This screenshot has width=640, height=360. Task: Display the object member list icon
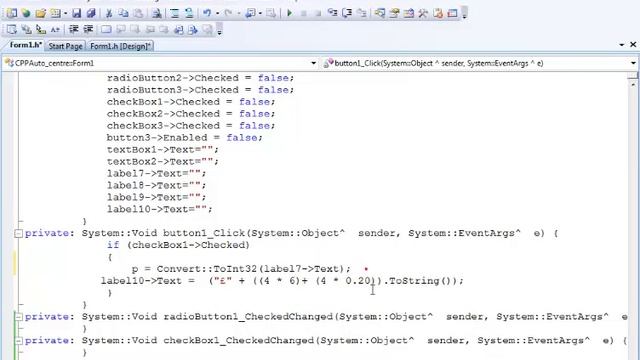tap(12, 29)
